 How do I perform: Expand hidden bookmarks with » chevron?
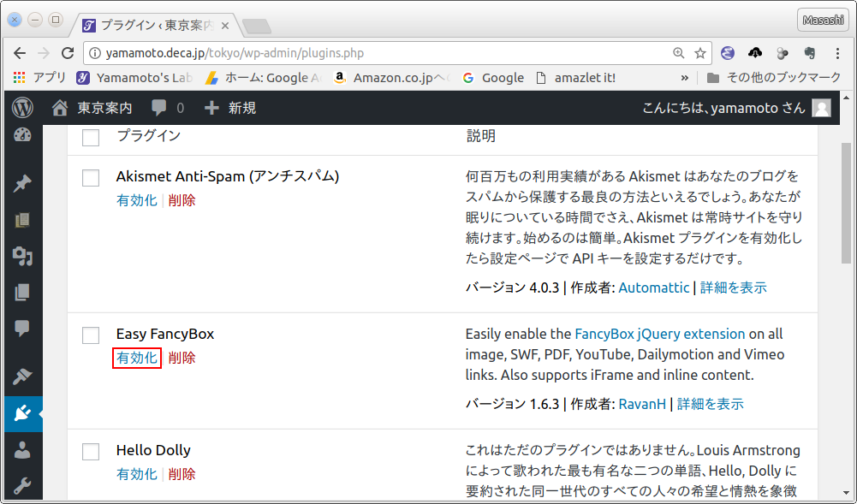(x=685, y=78)
